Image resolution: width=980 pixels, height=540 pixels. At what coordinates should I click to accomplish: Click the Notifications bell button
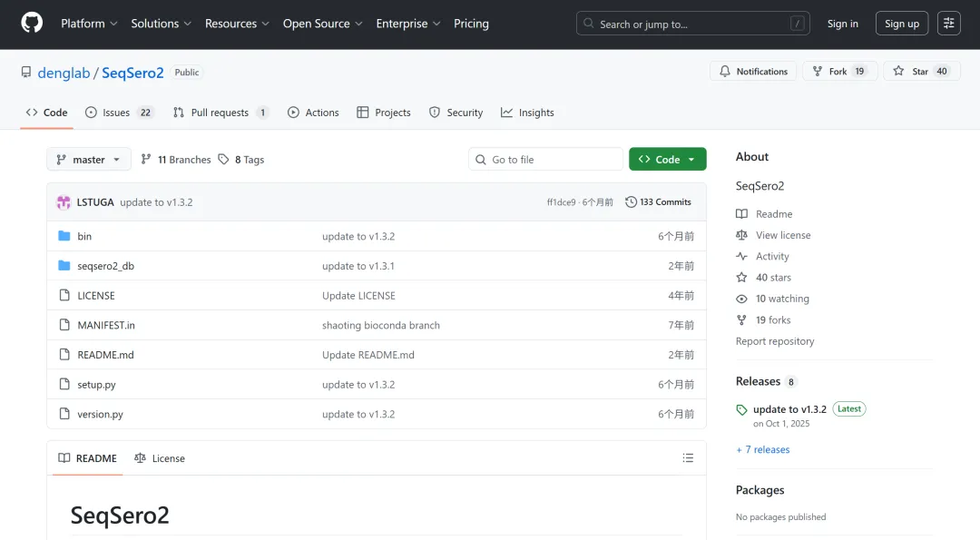[x=753, y=72]
